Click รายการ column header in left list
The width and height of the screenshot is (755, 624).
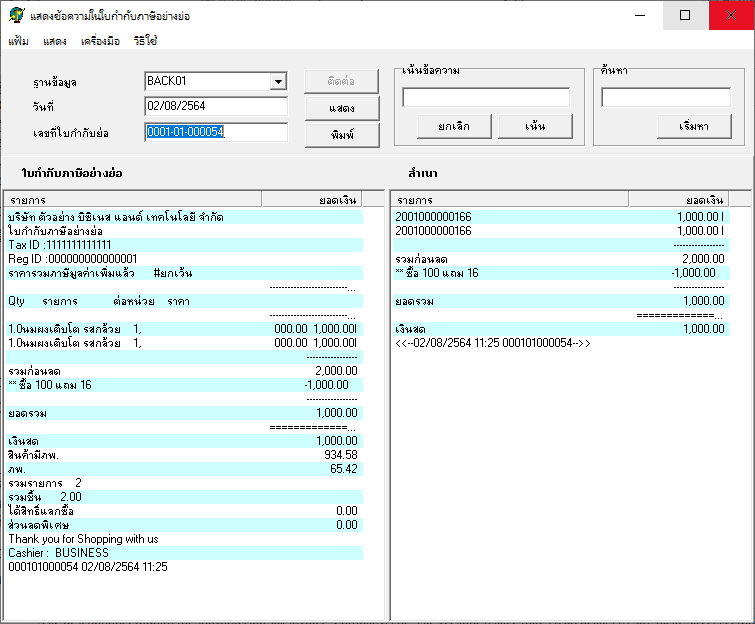(x=132, y=200)
